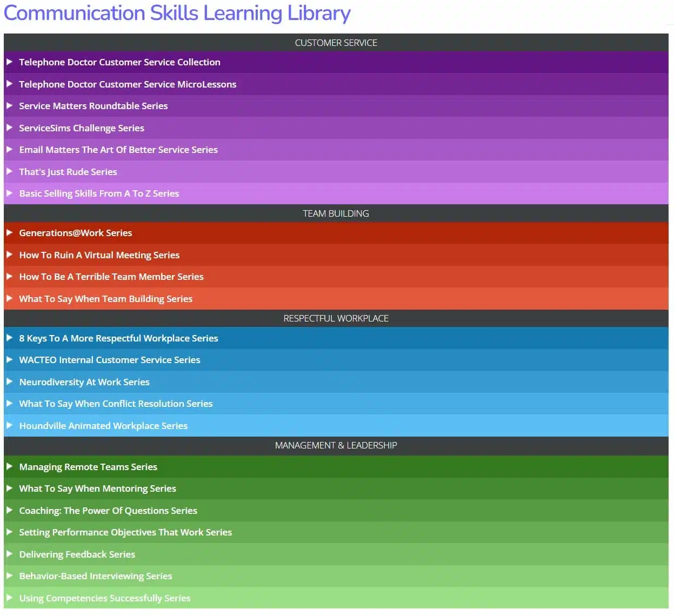Expand the arrow beside Behavior-Based Interviewing Series
Viewport: 674px width, 616px height.
point(9,576)
